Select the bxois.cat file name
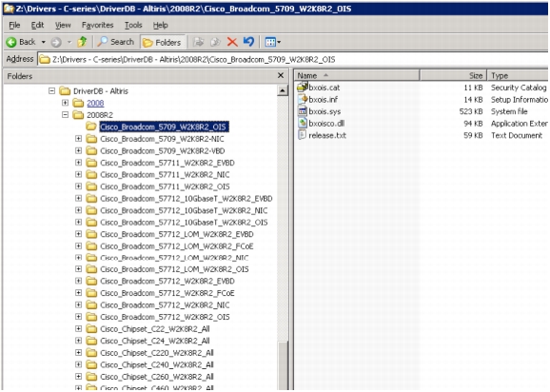550x392 pixels. click(324, 88)
